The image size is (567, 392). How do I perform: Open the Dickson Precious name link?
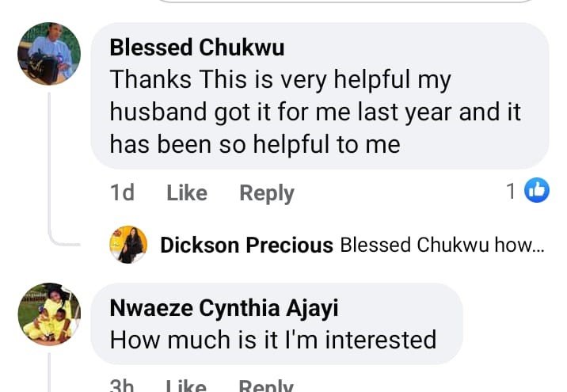tap(246, 245)
